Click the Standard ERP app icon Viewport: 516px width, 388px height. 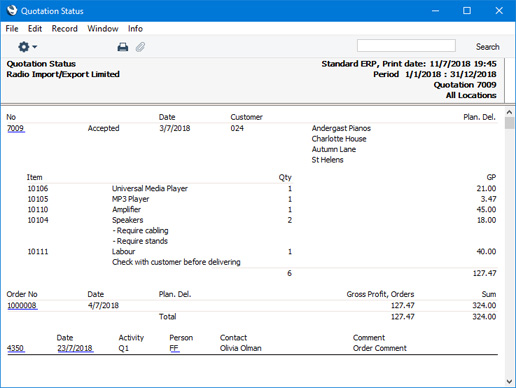12,10
